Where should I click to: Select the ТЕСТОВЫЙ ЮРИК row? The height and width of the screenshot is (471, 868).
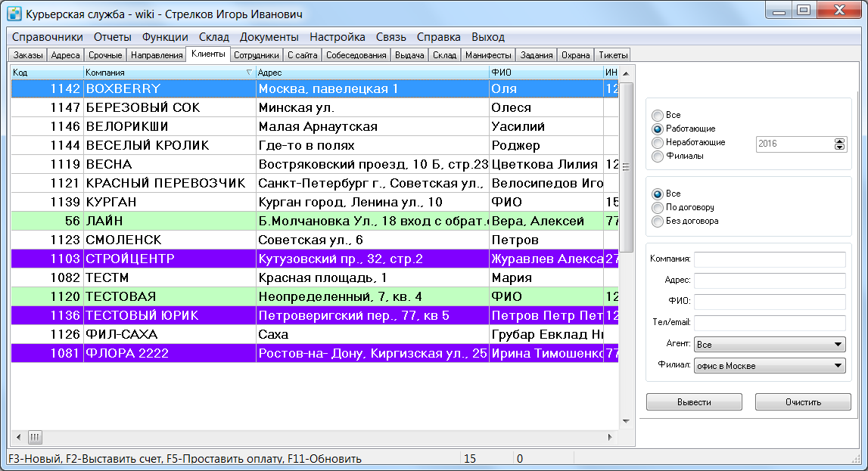pos(314,316)
